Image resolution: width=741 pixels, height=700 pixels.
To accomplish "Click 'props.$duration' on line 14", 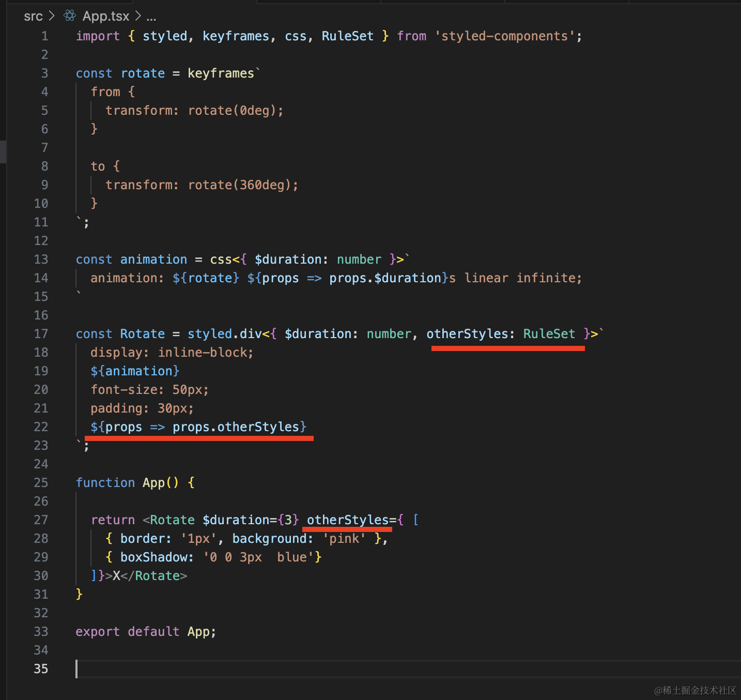I will click(x=385, y=278).
